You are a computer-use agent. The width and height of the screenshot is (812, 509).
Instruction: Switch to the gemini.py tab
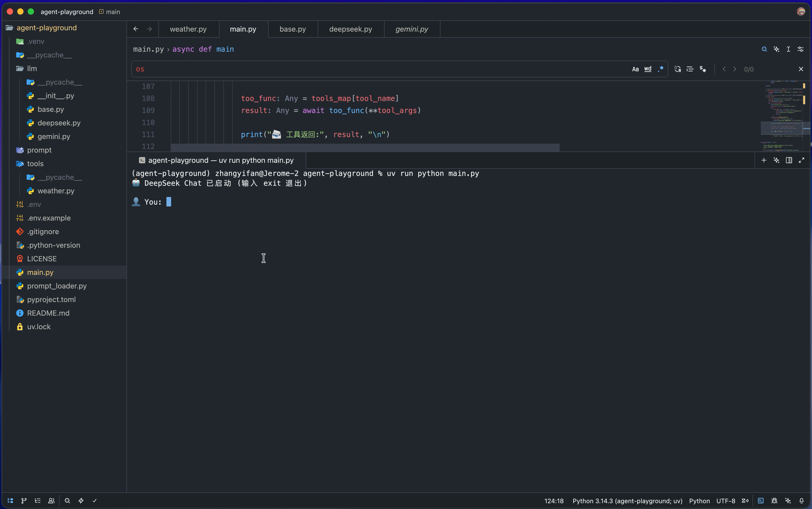(411, 29)
